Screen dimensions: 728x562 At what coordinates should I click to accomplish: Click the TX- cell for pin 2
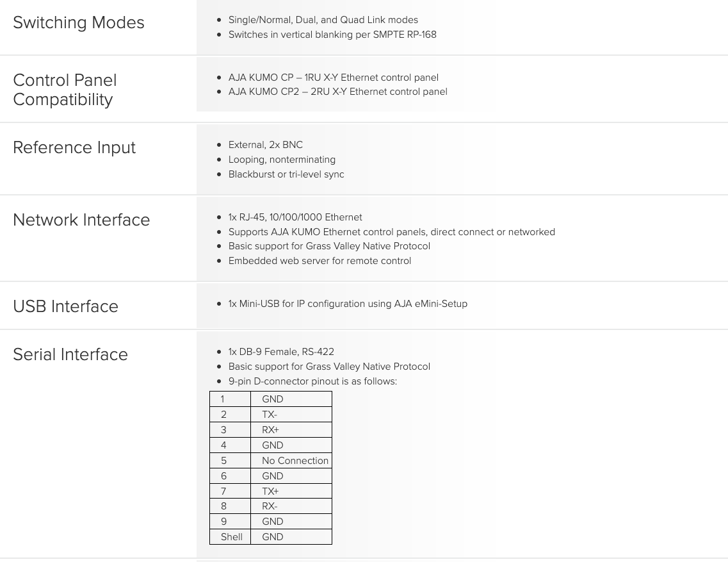coord(291,415)
